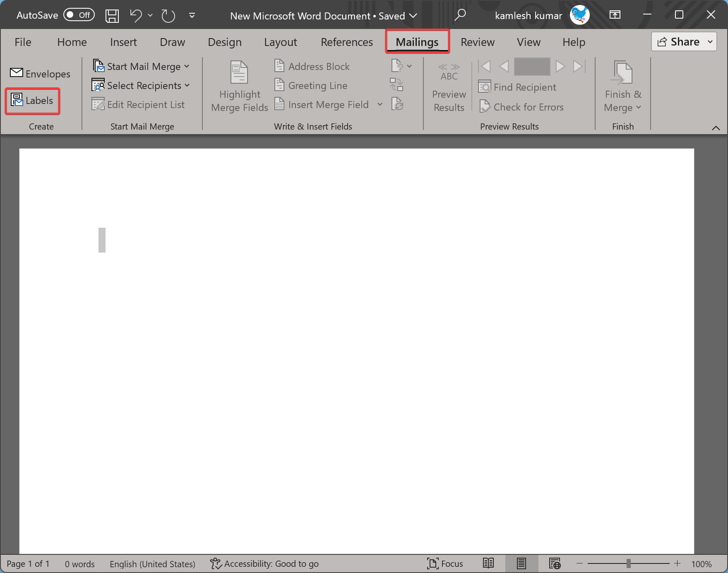Open the Undo history dropdown arrow
Image resolution: width=728 pixels, height=573 pixels.
[150, 16]
